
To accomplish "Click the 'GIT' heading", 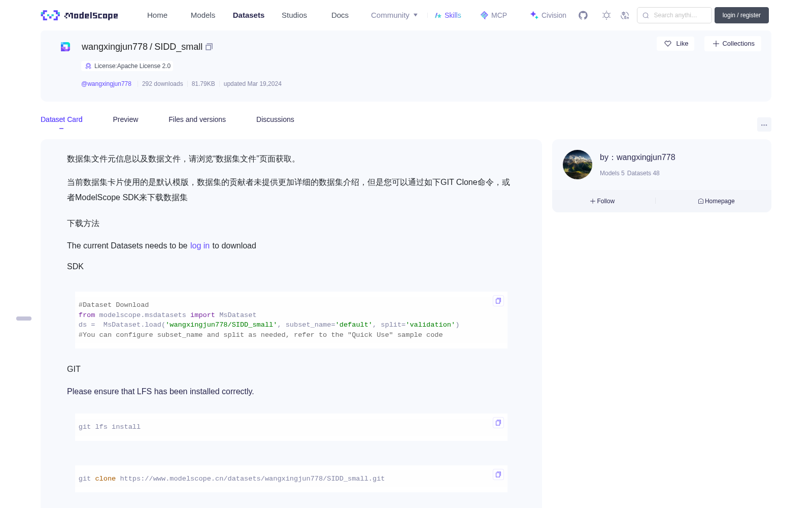I will click(x=74, y=369).
